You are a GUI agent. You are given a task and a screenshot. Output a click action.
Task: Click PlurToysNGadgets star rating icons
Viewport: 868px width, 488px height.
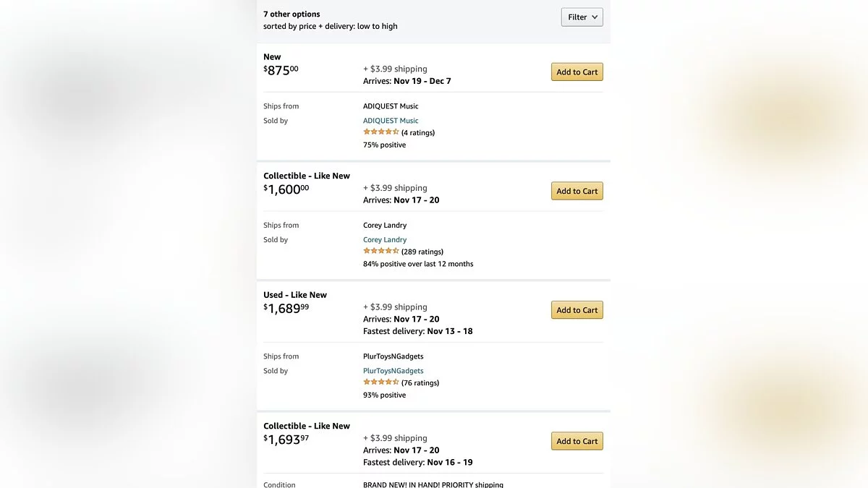click(x=380, y=382)
